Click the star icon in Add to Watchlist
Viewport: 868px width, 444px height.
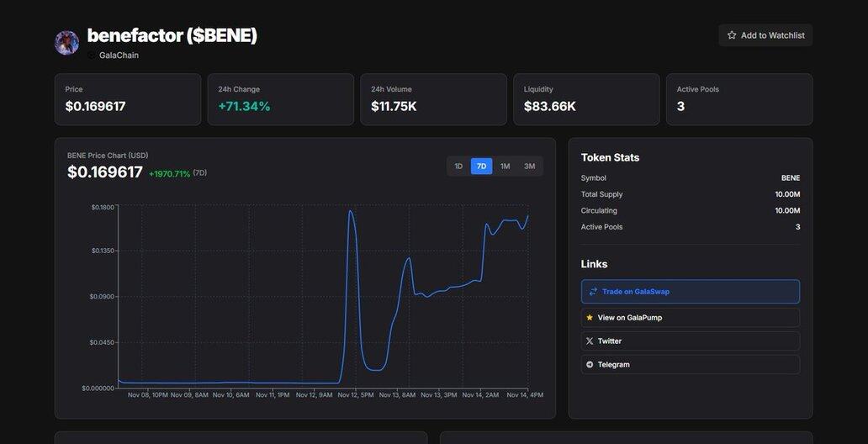732,35
